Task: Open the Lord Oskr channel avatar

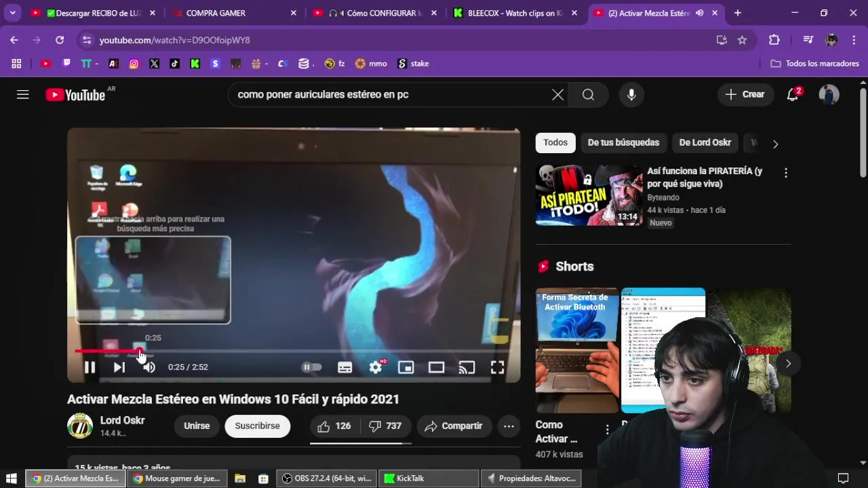Action: [x=80, y=426]
